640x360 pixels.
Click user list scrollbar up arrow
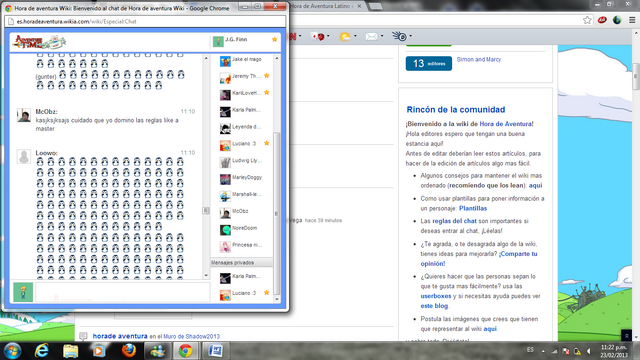pos(277,58)
